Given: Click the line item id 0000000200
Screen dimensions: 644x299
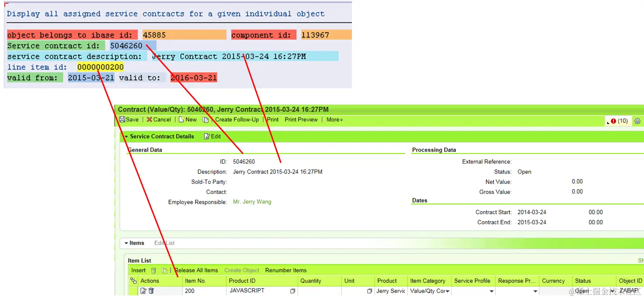Looking at the screenshot, I should pos(100,67).
